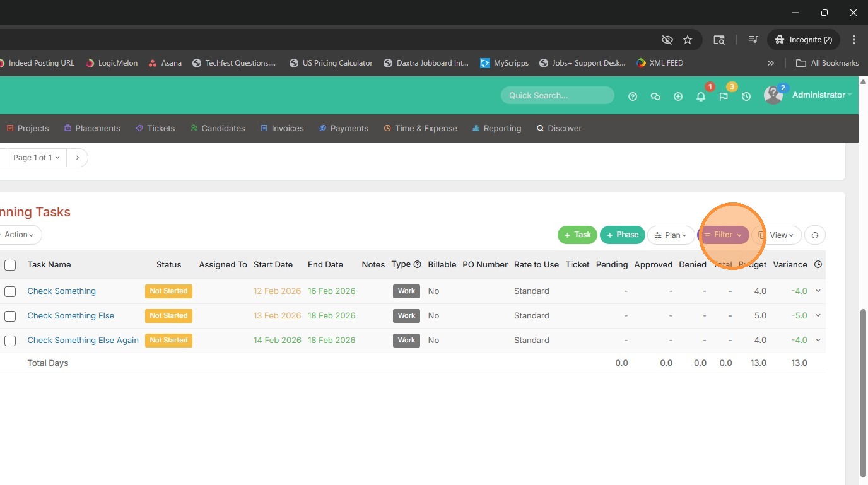Screen dimensions: 868x485
Task: Refresh the tasks list with circular arrows
Action: click(815, 235)
